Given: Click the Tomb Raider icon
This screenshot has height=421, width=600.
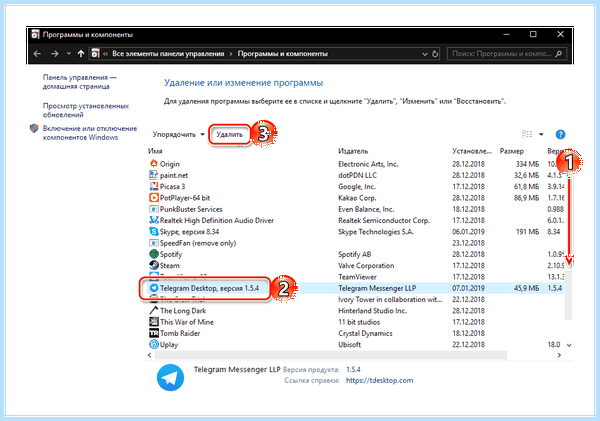Looking at the screenshot, I should [154, 333].
